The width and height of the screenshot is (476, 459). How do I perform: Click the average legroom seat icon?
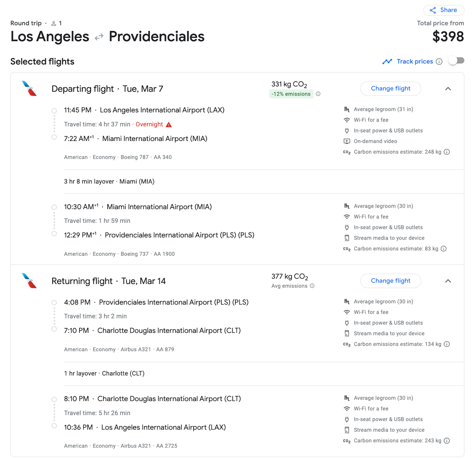click(x=347, y=109)
